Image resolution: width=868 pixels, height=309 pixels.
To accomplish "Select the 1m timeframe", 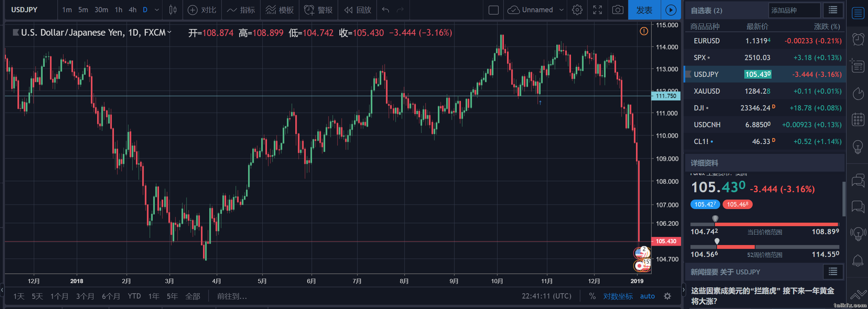I will pyautogui.click(x=67, y=10).
